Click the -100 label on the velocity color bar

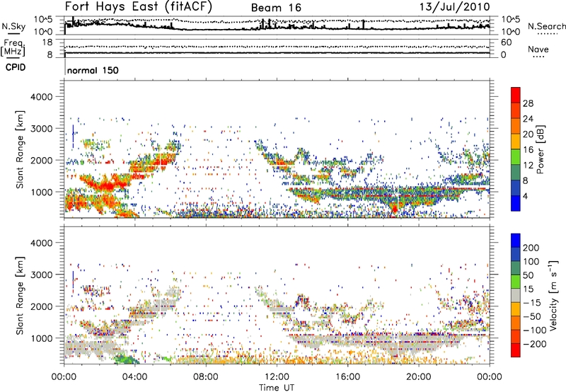coord(535,330)
